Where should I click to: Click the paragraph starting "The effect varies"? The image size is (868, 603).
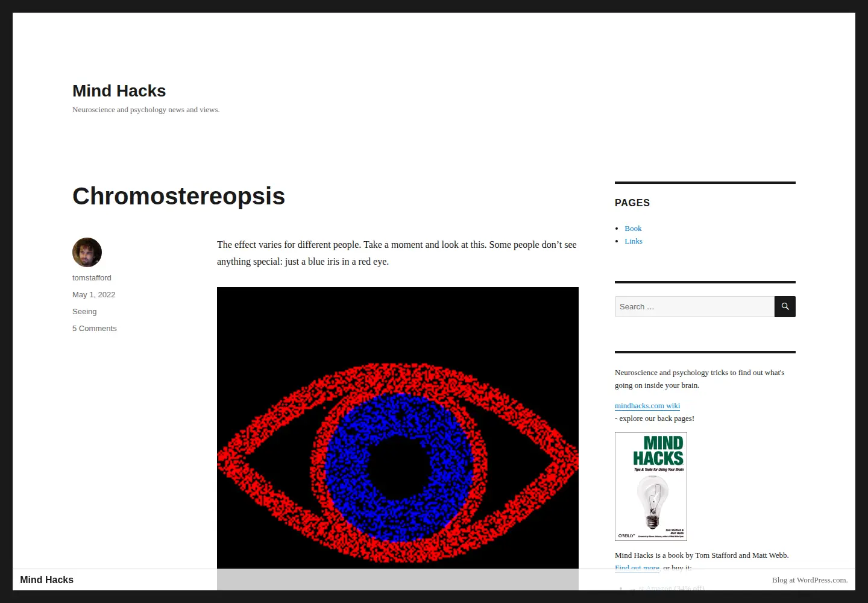(x=397, y=253)
